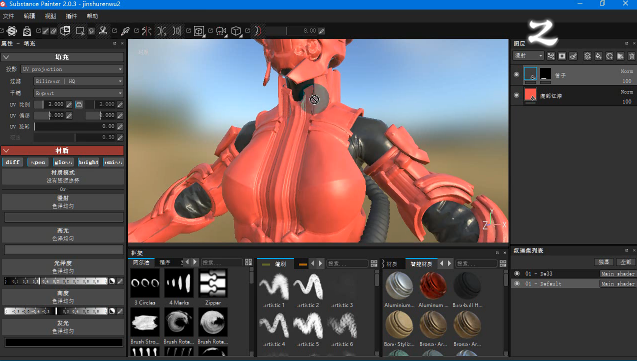Open the Bilinear | HQ filtering dropdown

pos(78,81)
